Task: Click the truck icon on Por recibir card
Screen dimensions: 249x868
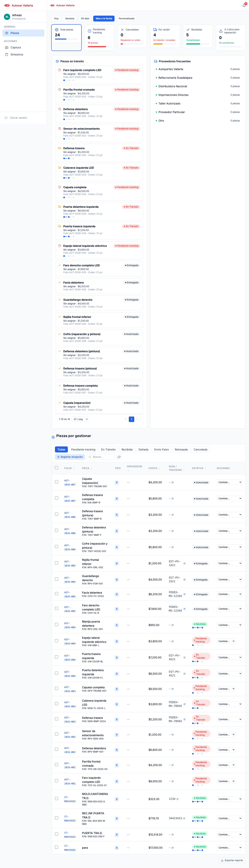Action: coord(155,30)
